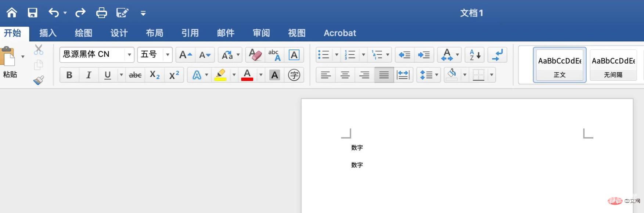Apply the 无间隔 style

click(613, 65)
